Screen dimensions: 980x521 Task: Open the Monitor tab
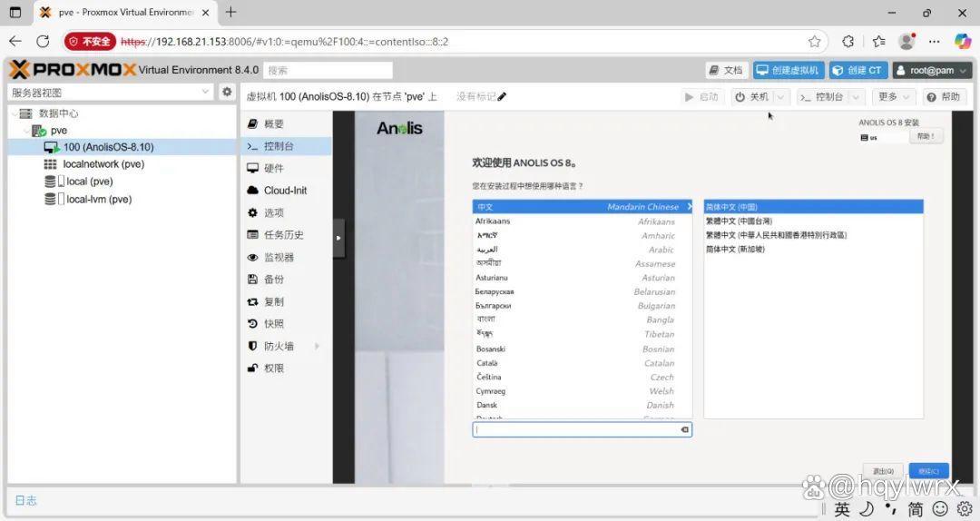[286, 257]
